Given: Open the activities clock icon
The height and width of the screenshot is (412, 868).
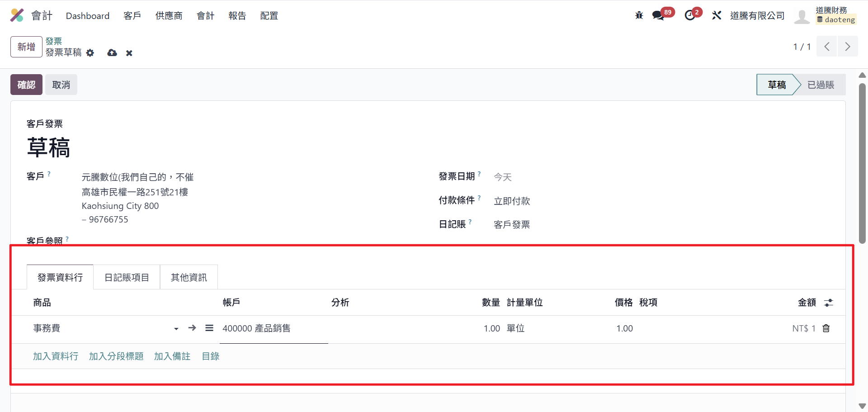Looking at the screenshot, I should coord(690,15).
